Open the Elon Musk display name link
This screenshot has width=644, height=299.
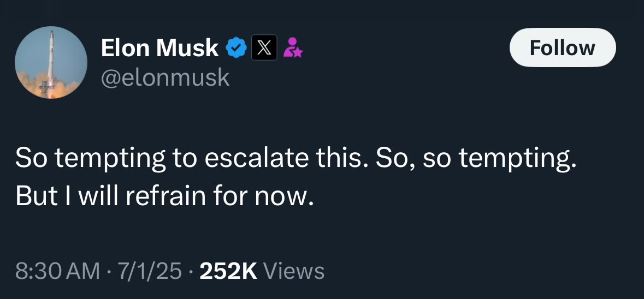(x=159, y=49)
